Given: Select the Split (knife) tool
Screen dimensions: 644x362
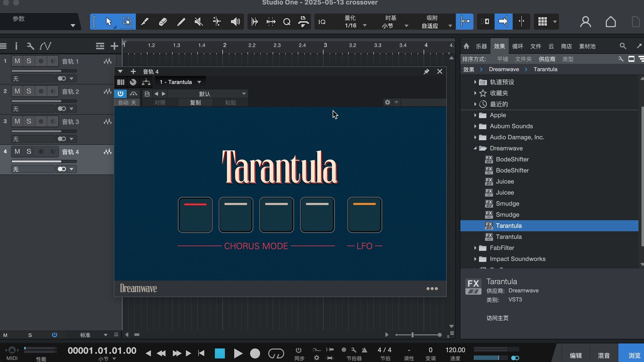Looking at the screenshot, I should 145,22.
